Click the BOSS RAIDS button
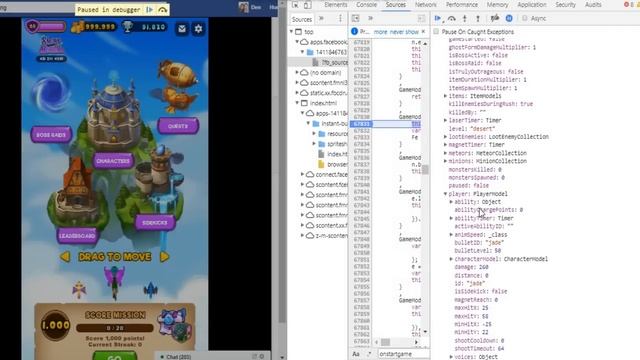This screenshot has width=640, height=360. 51,135
